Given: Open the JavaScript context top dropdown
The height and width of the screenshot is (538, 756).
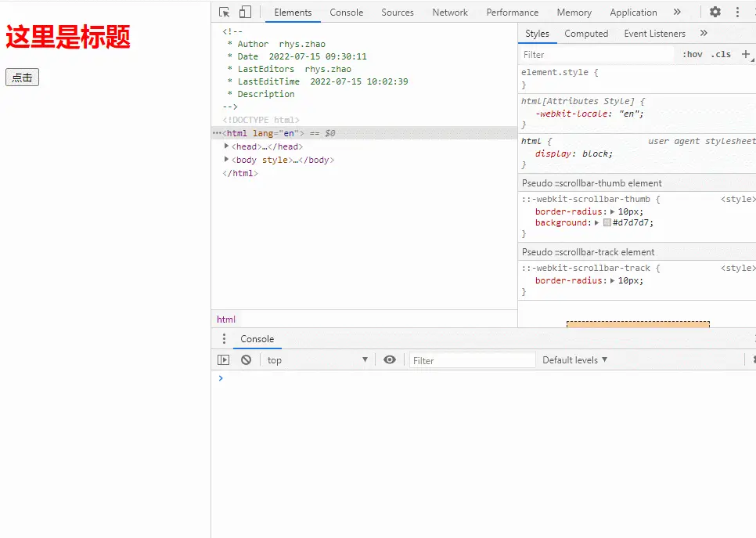Looking at the screenshot, I should (x=317, y=360).
